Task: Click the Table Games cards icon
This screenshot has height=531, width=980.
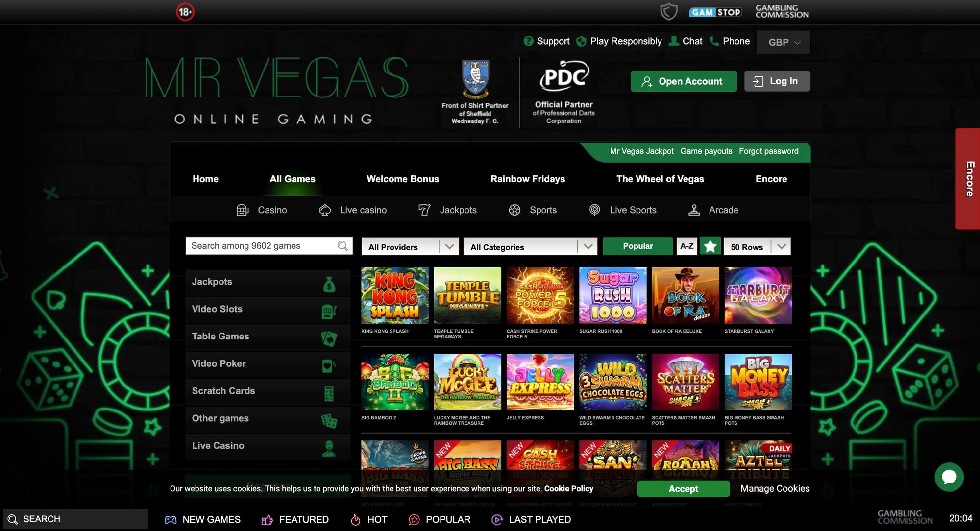Action: pyautogui.click(x=329, y=338)
